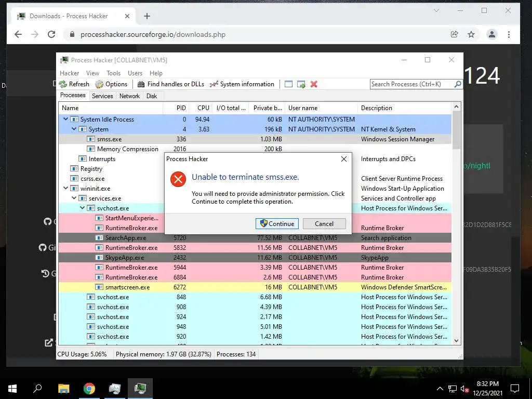This screenshot has width=532, height=399.
Task: Click the muted volume tray icon
Action: point(465,389)
